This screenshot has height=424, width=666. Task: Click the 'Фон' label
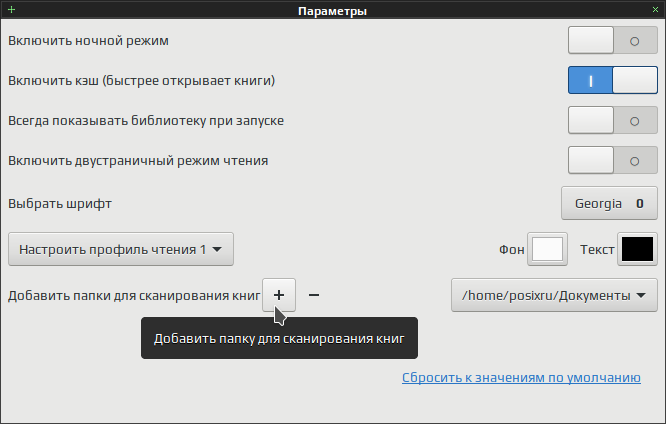[x=511, y=249]
